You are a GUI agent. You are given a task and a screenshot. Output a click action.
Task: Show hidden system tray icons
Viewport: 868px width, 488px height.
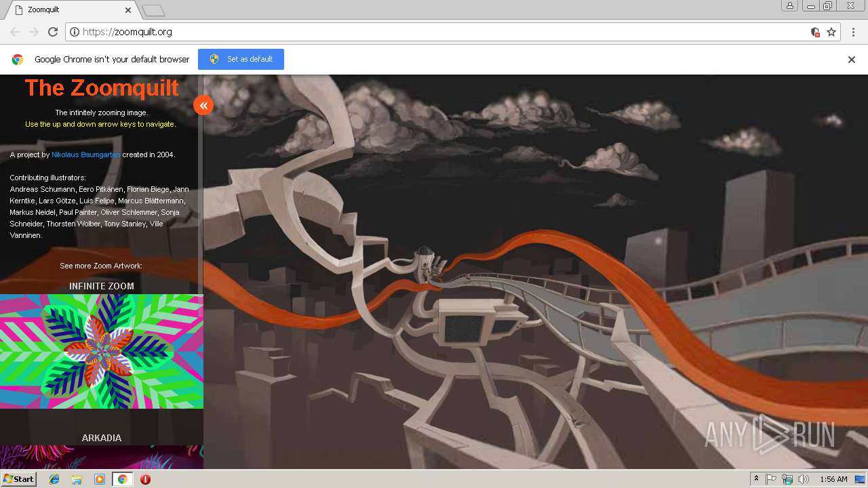pyautogui.click(x=756, y=479)
